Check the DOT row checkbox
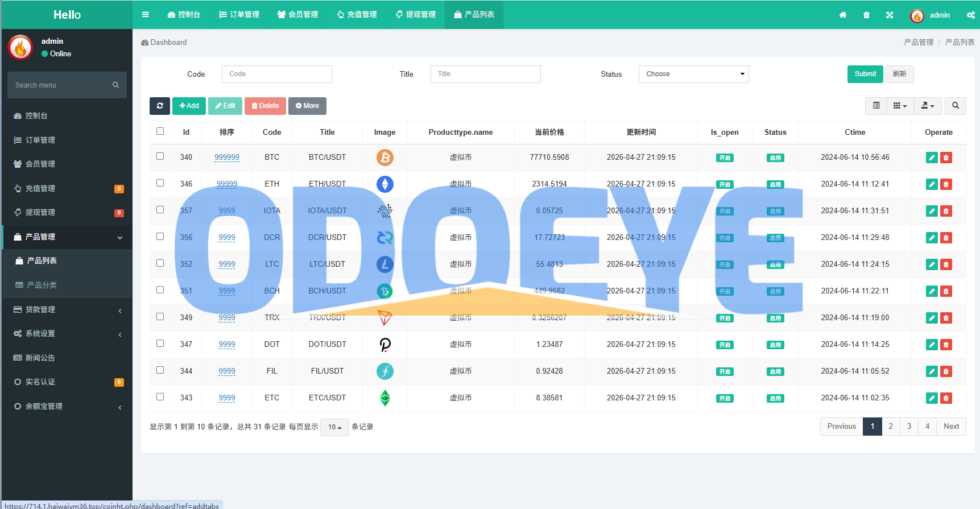The height and width of the screenshot is (509, 980). click(160, 344)
